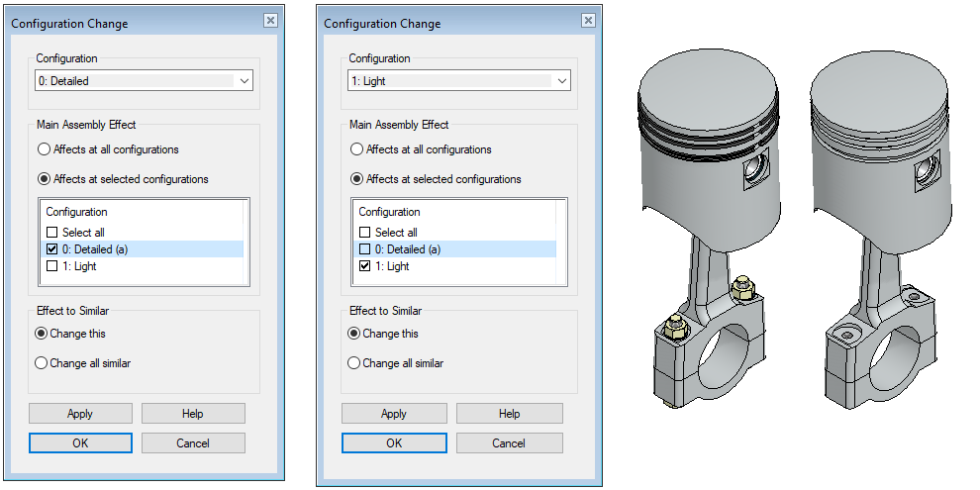Expand the '1: Light' configuration dropdown

point(561,81)
